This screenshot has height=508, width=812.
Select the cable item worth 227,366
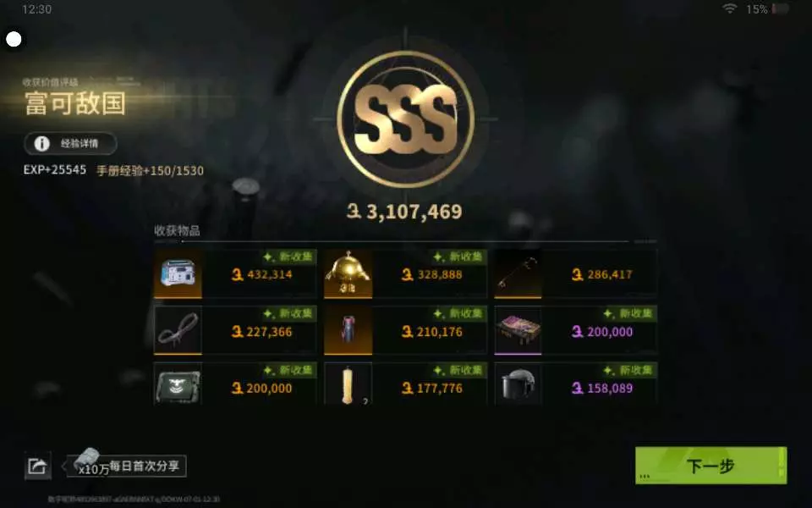tap(234, 330)
